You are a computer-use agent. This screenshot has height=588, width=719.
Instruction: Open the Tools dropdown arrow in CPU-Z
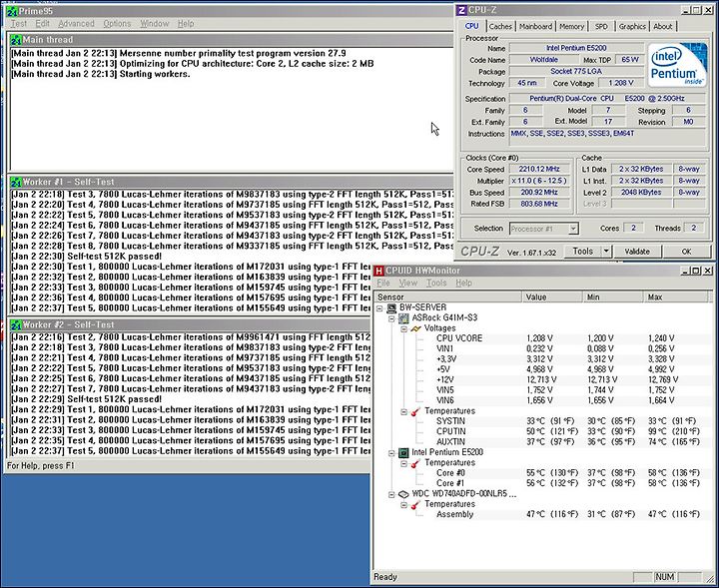pyautogui.click(x=606, y=252)
